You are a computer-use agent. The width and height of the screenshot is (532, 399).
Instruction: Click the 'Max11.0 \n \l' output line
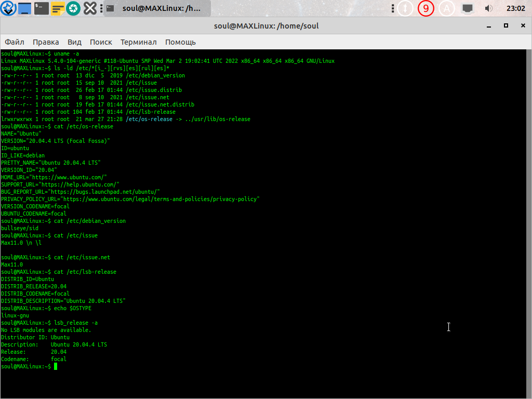point(21,243)
